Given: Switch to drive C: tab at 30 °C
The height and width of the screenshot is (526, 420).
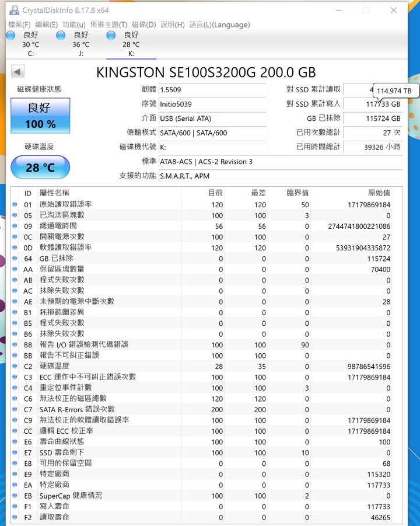Looking at the screenshot, I should click(31, 44).
